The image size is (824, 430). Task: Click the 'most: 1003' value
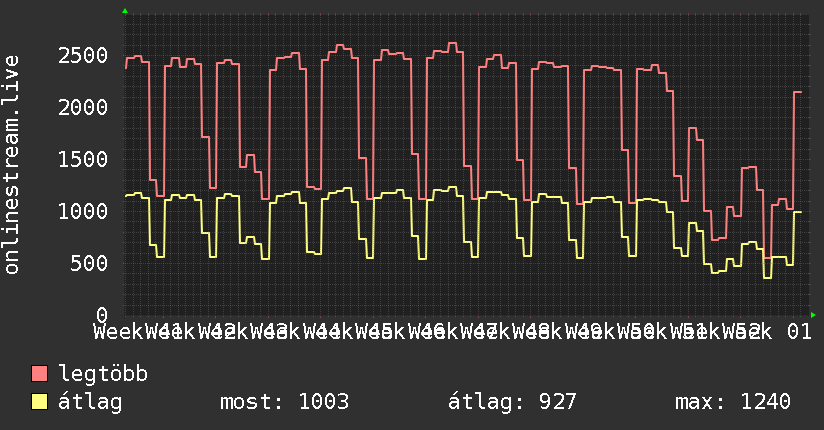point(284,402)
